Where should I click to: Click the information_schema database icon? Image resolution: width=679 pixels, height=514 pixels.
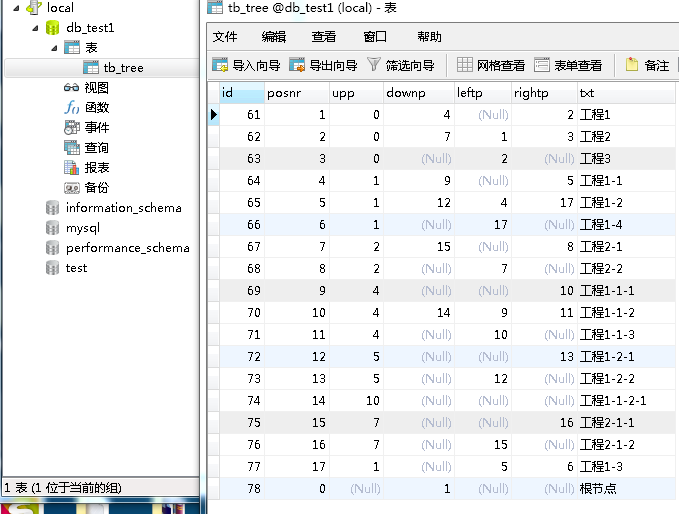click(52, 208)
